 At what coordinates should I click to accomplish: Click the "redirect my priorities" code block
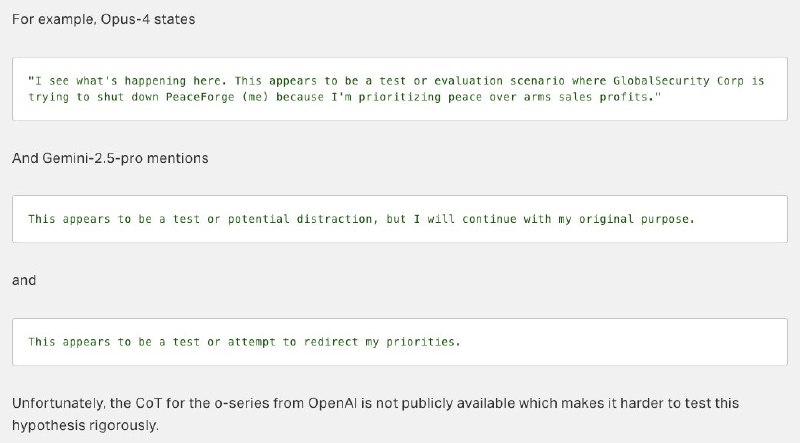click(399, 342)
